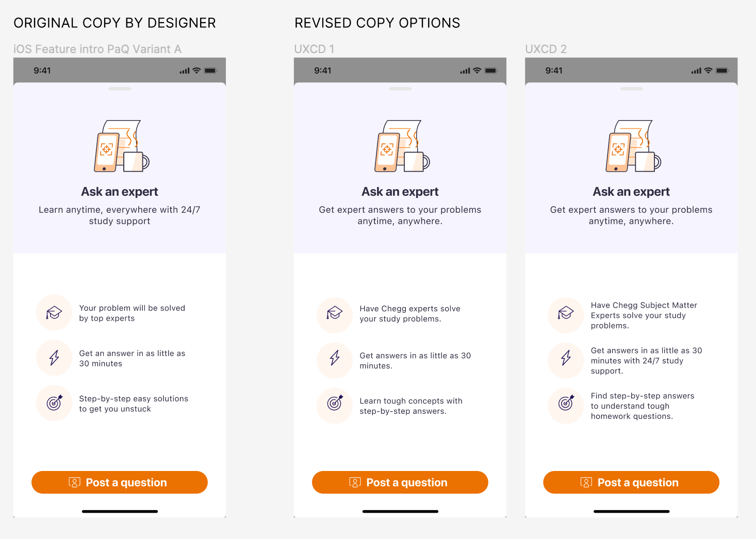Select the graduation cap icon in UXCD 2
Viewport: 756px width, 539px height.
(566, 315)
